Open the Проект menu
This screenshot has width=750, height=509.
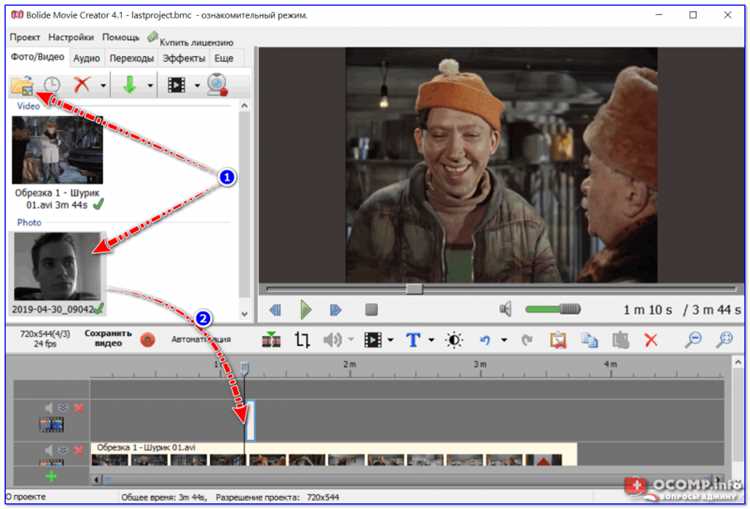click(x=25, y=37)
